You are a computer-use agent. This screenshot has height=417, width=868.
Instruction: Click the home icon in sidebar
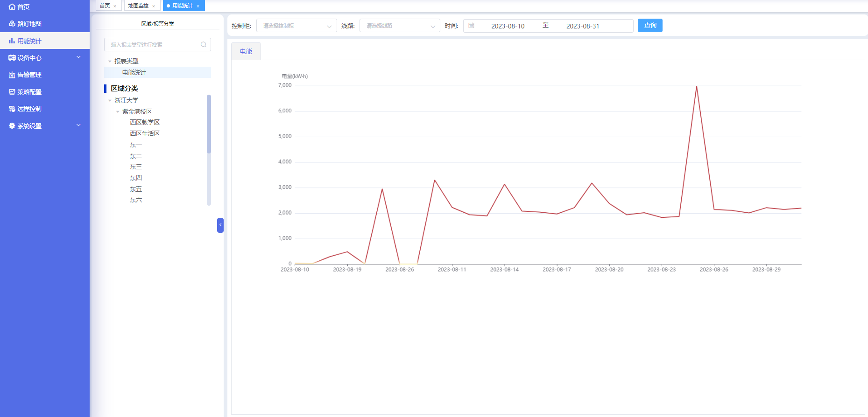click(12, 7)
